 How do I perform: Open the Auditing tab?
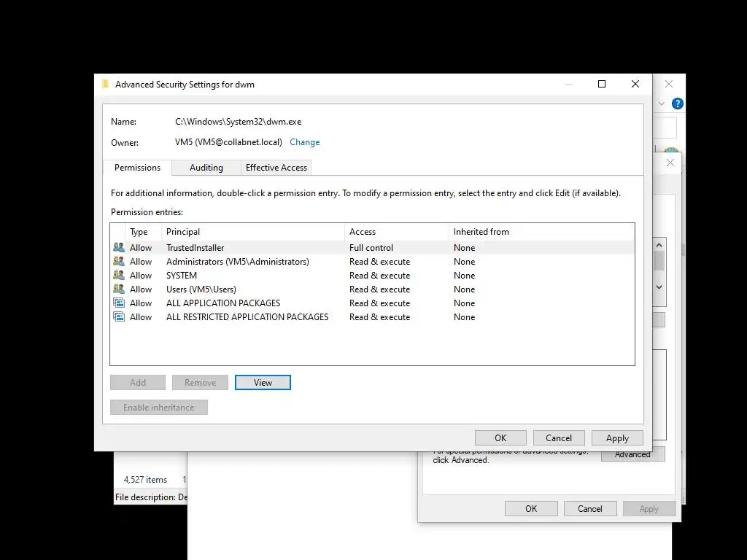click(206, 168)
